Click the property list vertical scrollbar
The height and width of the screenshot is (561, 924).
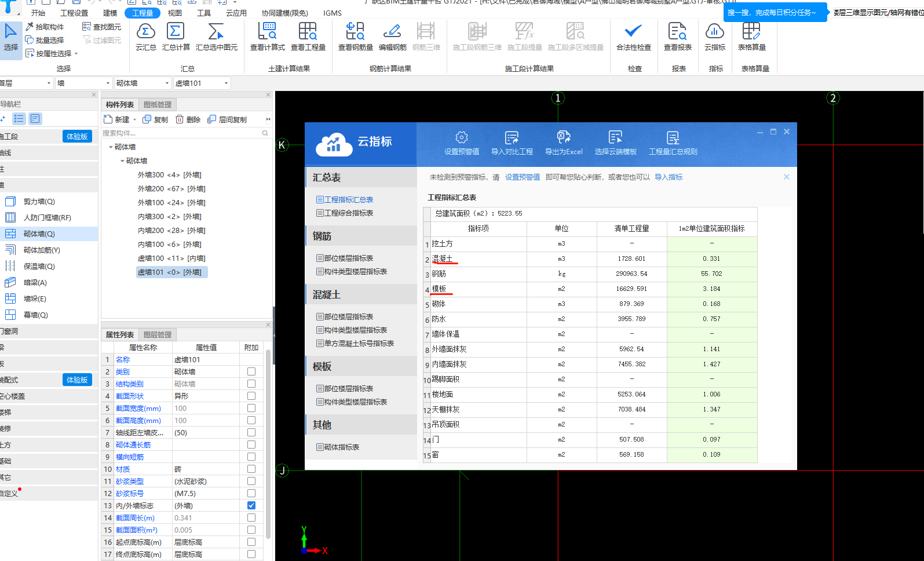coord(268,444)
